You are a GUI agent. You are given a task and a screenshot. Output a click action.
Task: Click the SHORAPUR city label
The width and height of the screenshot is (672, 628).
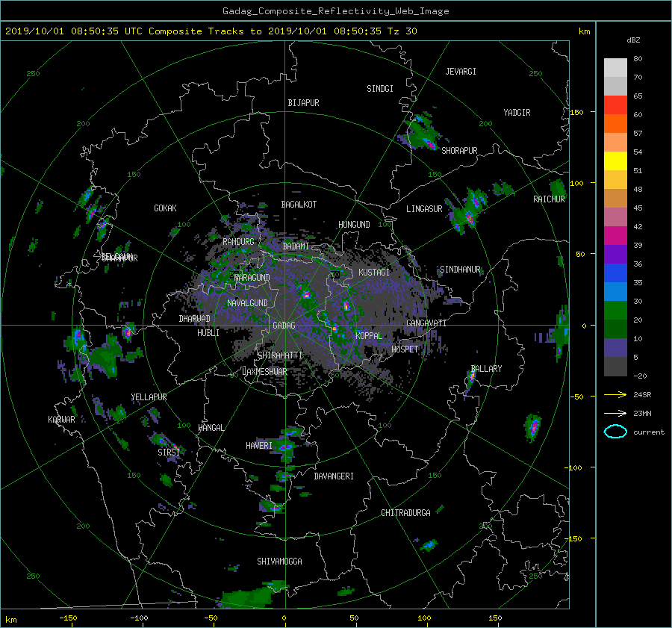pyautogui.click(x=459, y=151)
